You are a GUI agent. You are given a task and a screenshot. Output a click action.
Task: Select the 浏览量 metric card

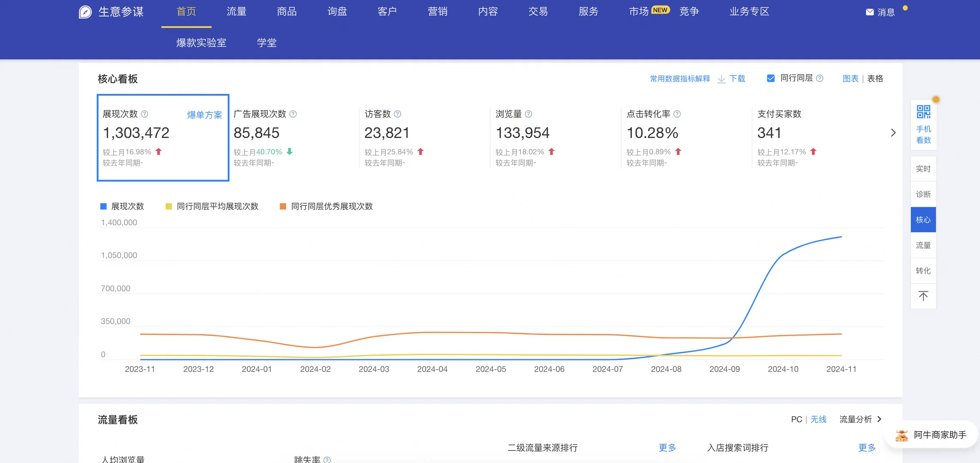click(556, 138)
